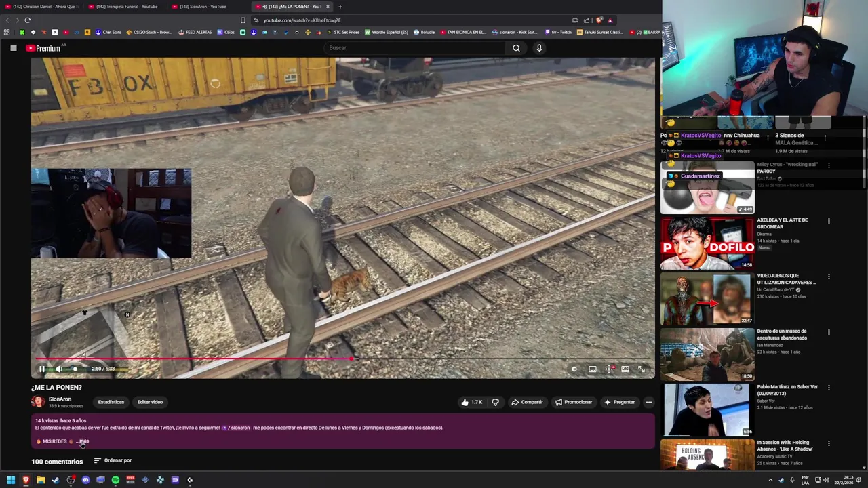Open the browser apps grid icon
The image size is (868, 488).
point(7,32)
